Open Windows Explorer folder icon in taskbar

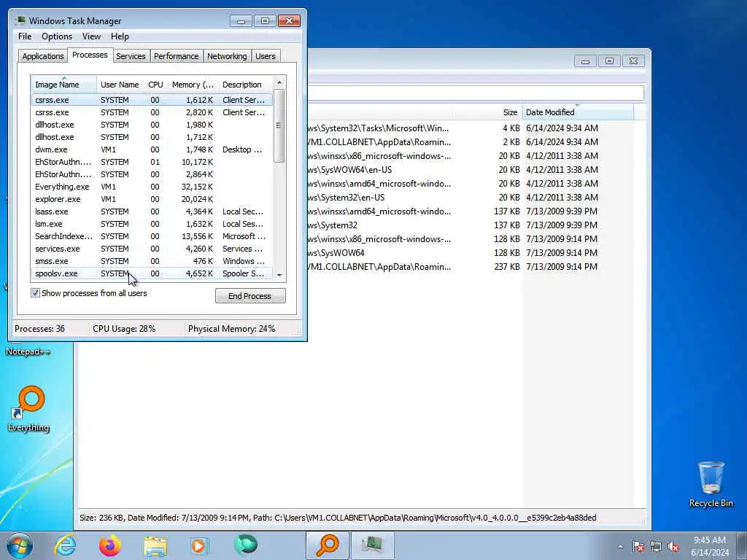[x=155, y=545]
